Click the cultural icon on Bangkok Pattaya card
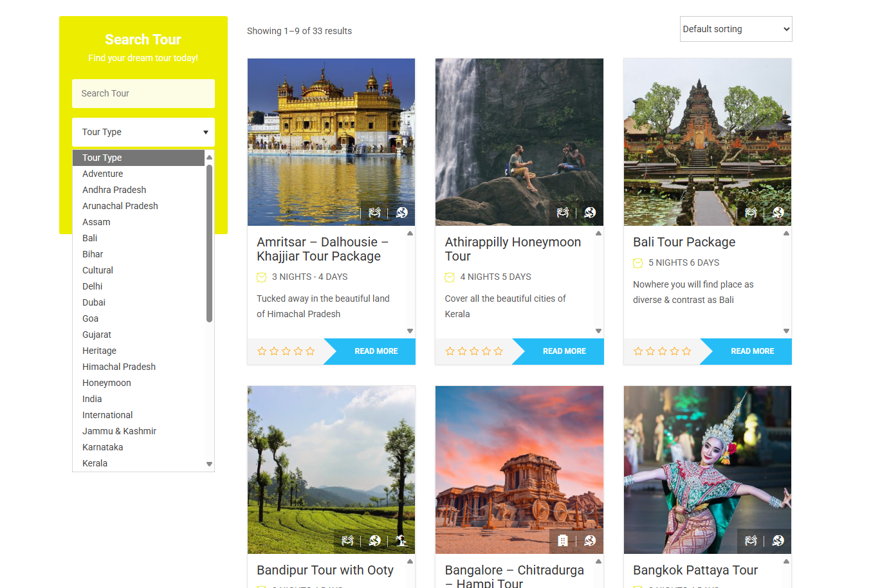The image size is (880, 588). click(x=751, y=540)
